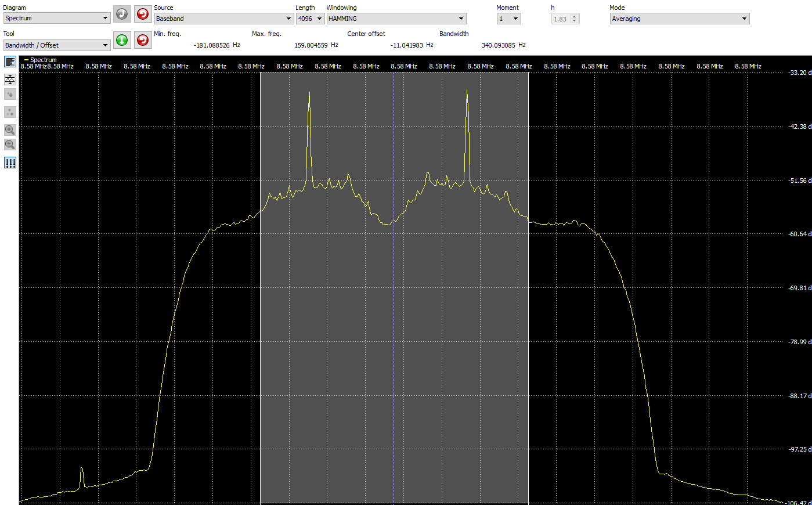Click the -97.25 axis label

(800, 449)
